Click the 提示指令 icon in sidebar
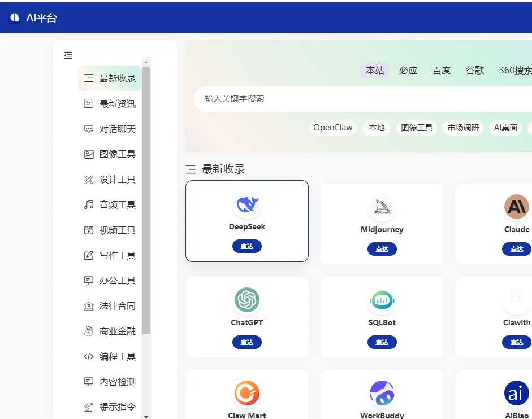The height and width of the screenshot is (419, 532). pyautogui.click(x=89, y=407)
